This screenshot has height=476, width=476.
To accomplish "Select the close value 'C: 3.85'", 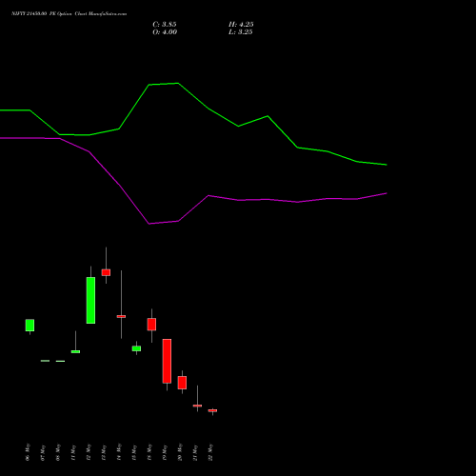I will coord(165,25).
